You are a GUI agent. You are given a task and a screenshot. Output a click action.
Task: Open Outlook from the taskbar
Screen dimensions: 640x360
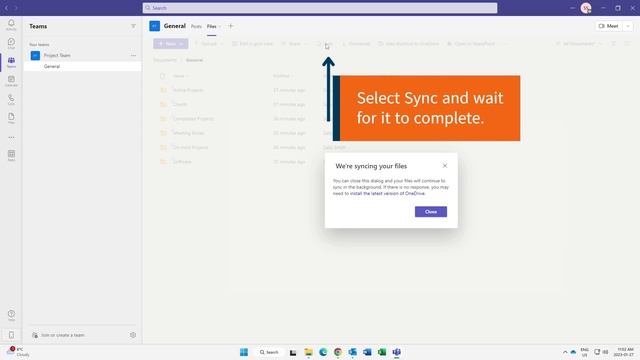(x=352, y=352)
